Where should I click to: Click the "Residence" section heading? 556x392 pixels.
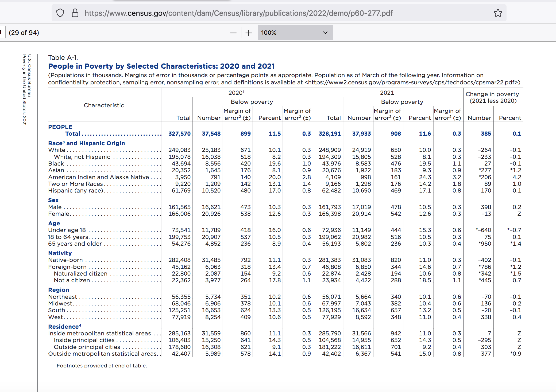pyautogui.click(x=64, y=327)
